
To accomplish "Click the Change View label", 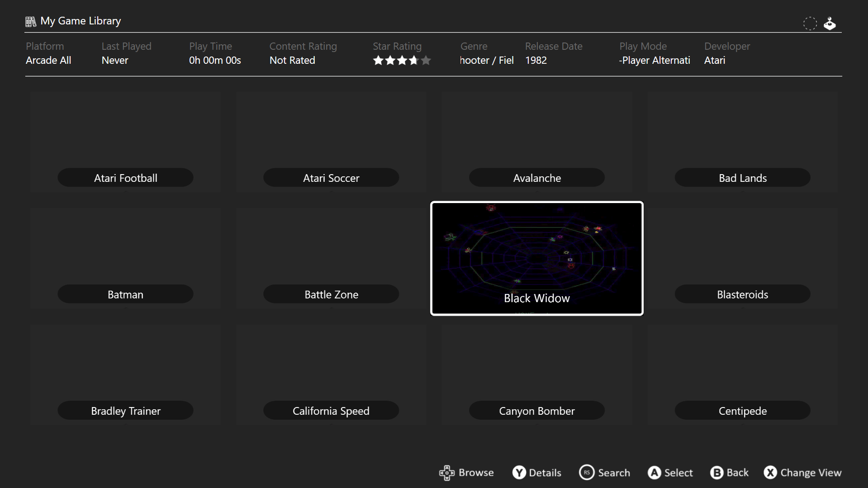I will pos(811,473).
